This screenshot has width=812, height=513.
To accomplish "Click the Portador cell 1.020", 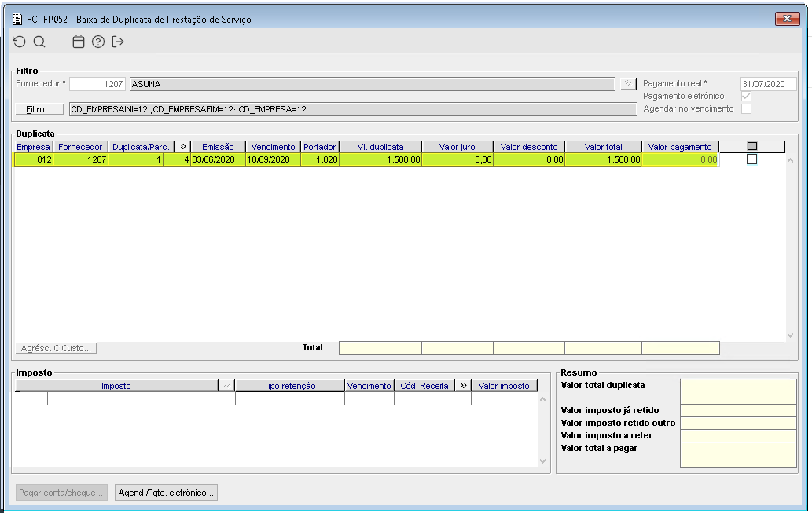I will coord(319,159).
